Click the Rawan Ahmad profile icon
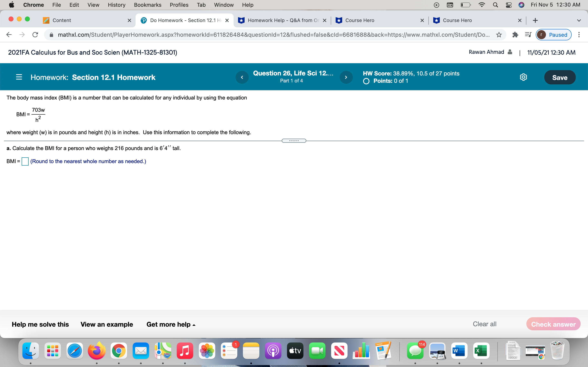588x367 pixels. tap(510, 52)
